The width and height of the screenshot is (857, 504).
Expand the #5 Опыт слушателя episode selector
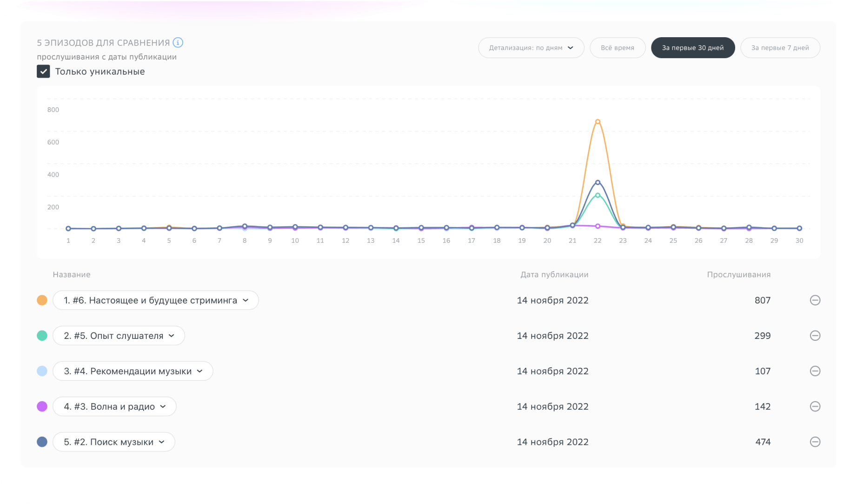[119, 336]
